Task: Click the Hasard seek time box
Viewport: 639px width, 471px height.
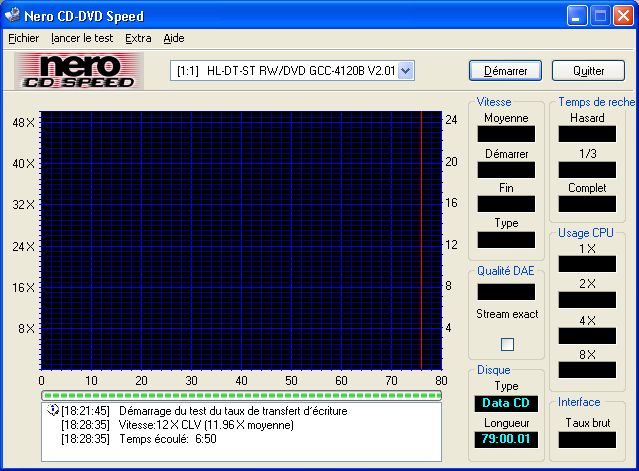Action: click(x=587, y=134)
